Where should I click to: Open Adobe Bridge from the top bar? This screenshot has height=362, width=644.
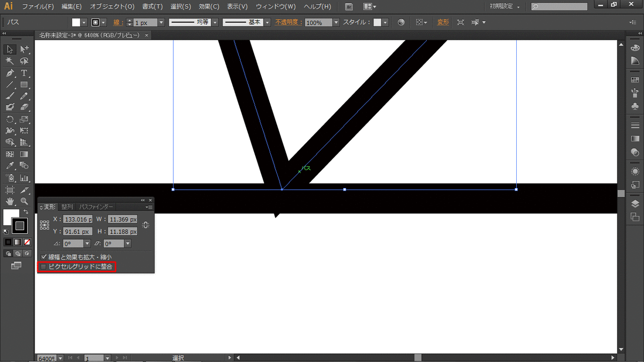coord(349,7)
